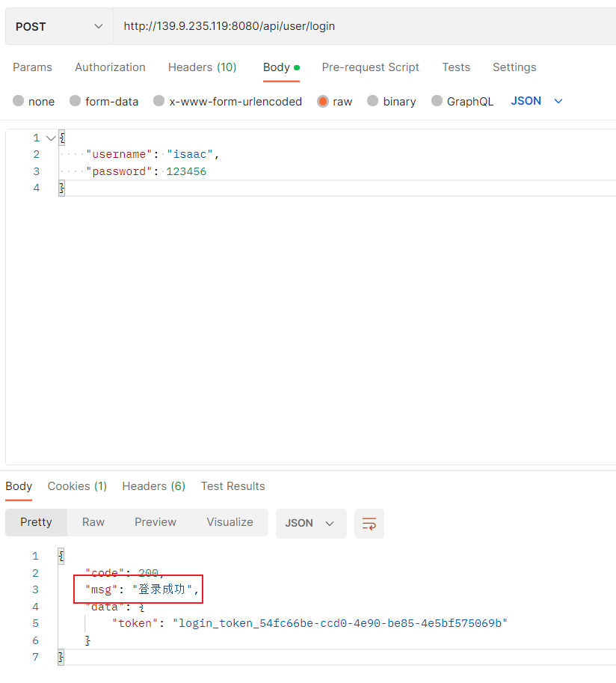
Task: Open the JSON body format dropdown
Action: [537, 101]
